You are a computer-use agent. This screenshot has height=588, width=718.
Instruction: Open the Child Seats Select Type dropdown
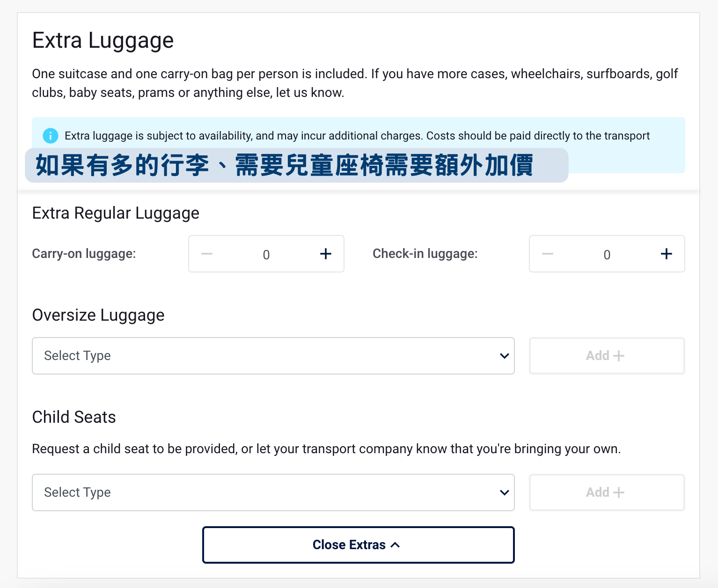pyautogui.click(x=273, y=492)
